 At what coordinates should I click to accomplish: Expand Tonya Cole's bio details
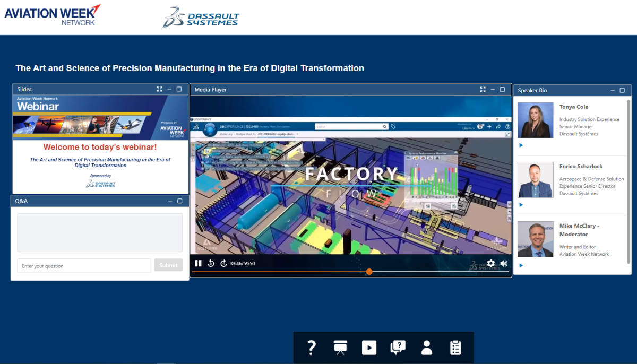pyautogui.click(x=521, y=145)
